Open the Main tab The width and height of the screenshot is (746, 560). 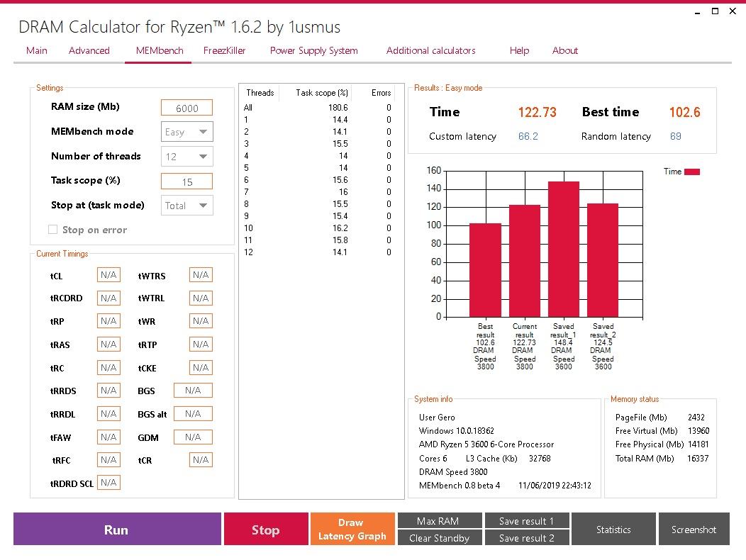tap(37, 50)
